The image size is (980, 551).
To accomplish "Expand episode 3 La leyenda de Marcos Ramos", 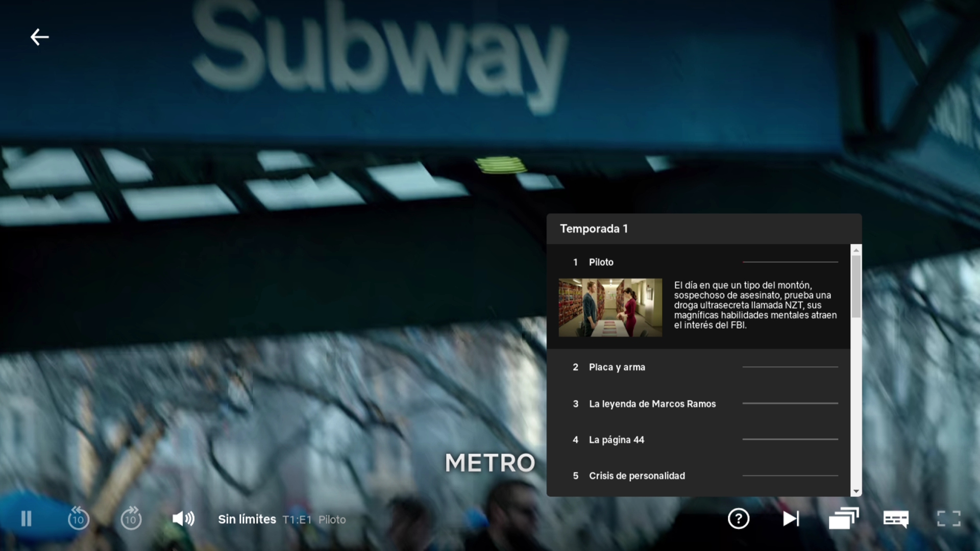I will click(652, 404).
